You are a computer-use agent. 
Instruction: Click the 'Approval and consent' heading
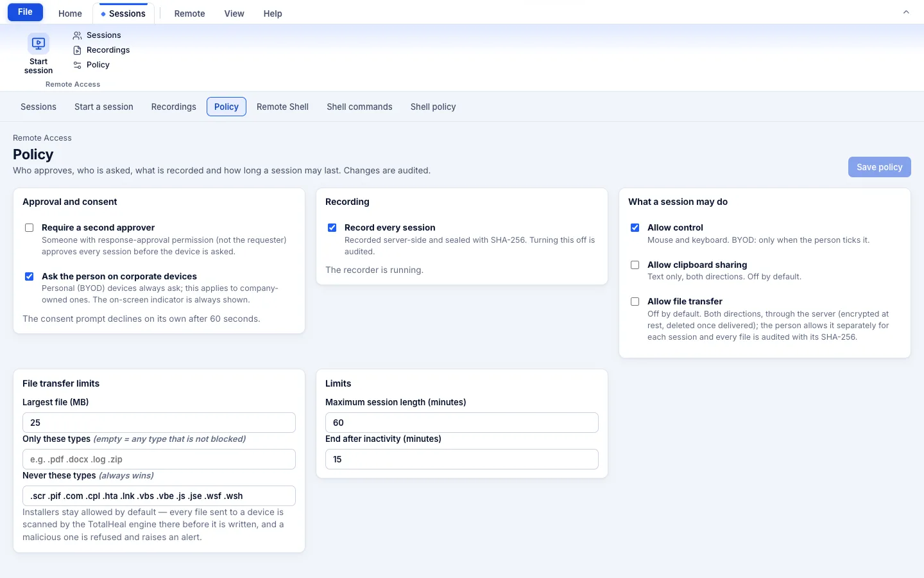pos(70,202)
